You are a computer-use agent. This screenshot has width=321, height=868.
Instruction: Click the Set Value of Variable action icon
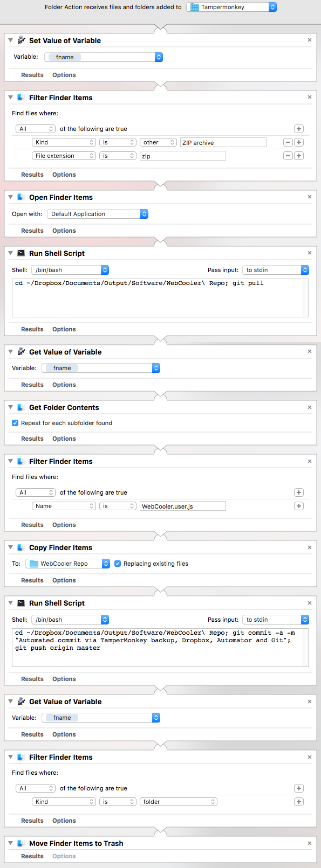pos(21,40)
